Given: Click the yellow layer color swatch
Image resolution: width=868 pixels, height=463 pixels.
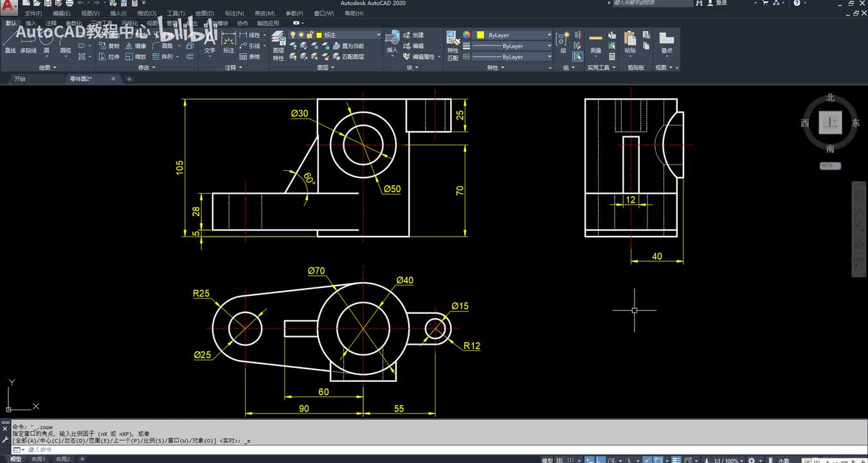Looking at the screenshot, I should coord(318,35).
